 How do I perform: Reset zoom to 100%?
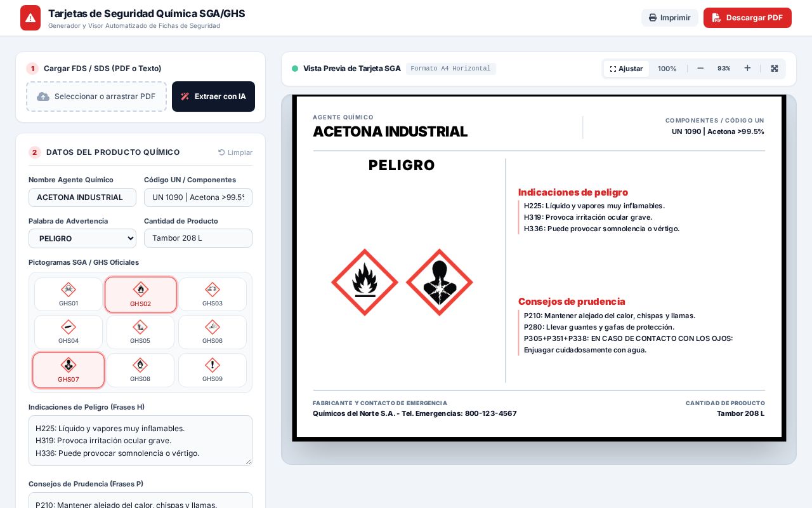click(x=667, y=69)
